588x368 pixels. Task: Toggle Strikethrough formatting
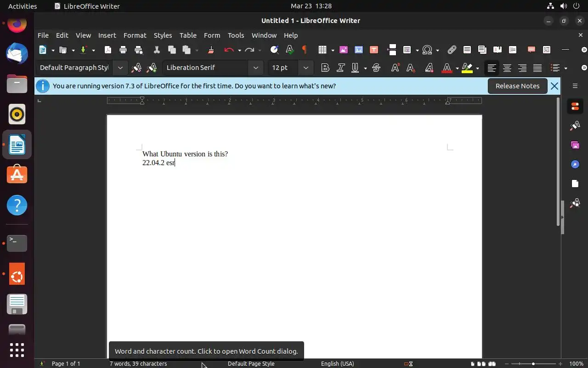(x=376, y=68)
